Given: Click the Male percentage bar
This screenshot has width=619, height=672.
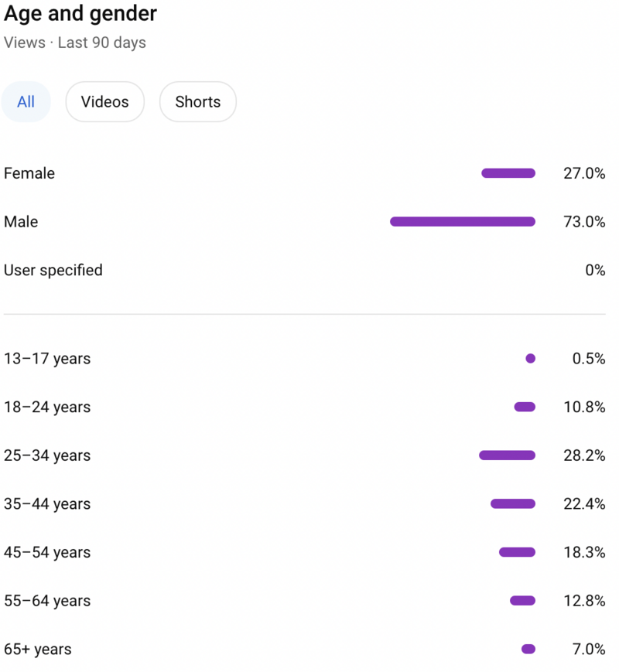Looking at the screenshot, I should pos(463,222).
